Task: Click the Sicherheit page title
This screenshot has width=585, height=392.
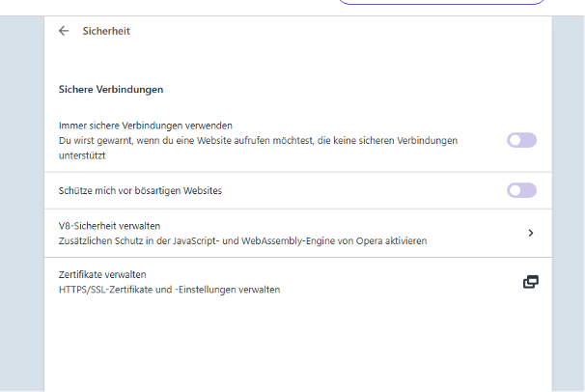Action: (x=106, y=31)
